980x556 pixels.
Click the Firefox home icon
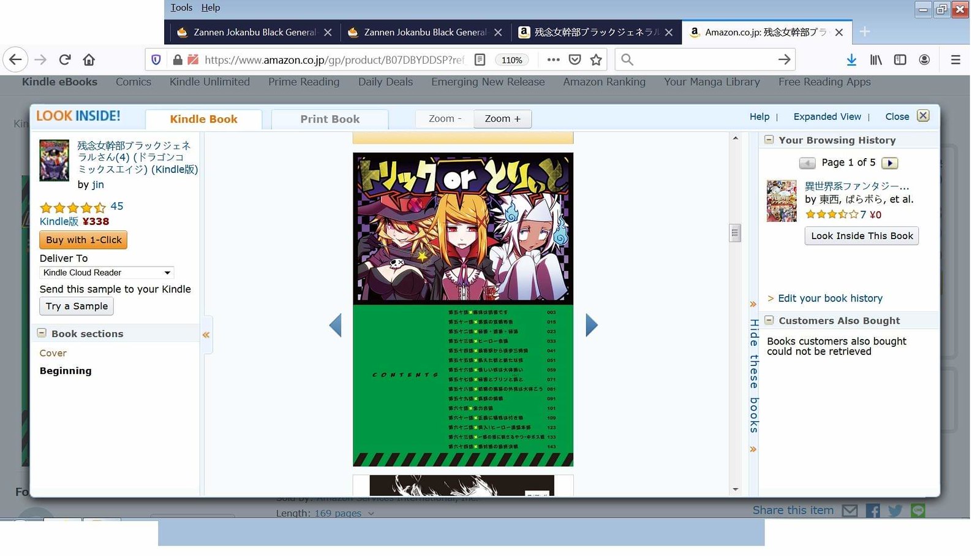tap(89, 59)
